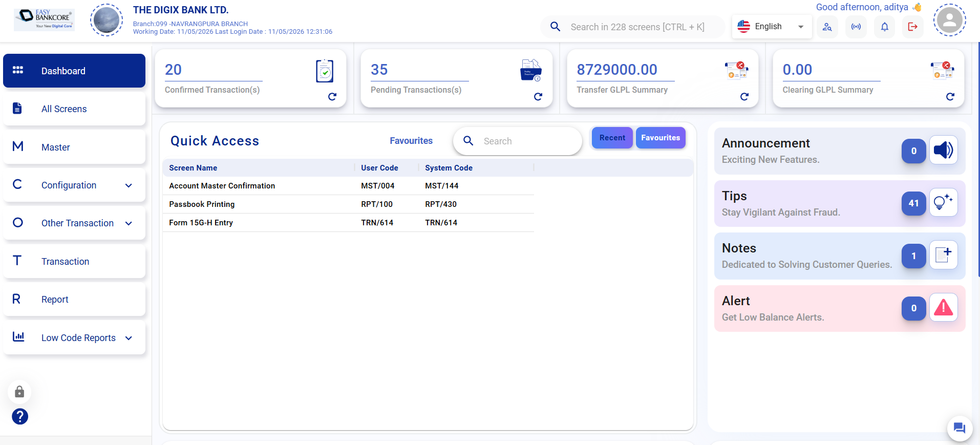Click the broadcast signal icon in header
980x445 pixels.
856,27
